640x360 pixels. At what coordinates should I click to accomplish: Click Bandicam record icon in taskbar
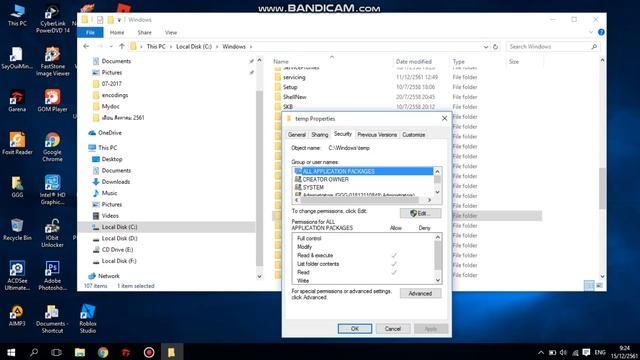click(149, 352)
